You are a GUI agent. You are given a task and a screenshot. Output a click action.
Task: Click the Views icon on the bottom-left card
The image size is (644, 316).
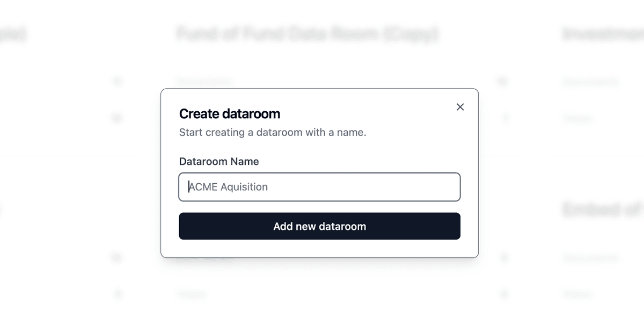pyautogui.click(x=117, y=294)
